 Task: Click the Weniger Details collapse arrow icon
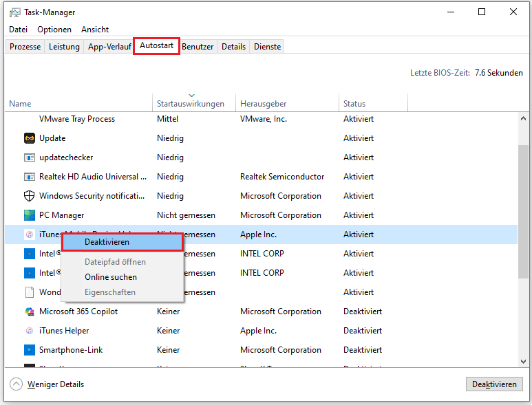[x=16, y=384]
